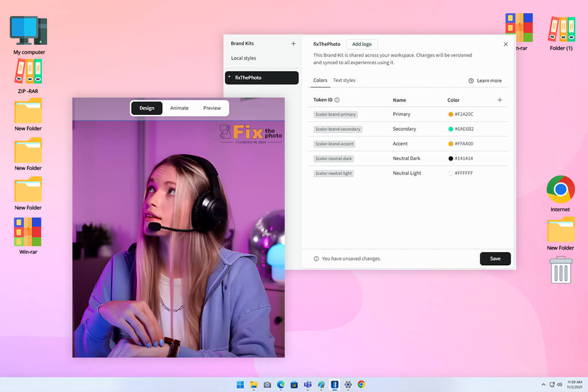The image size is (588, 392).
Task: Add a new Brand Kit with plus icon
Action: pyautogui.click(x=293, y=44)
